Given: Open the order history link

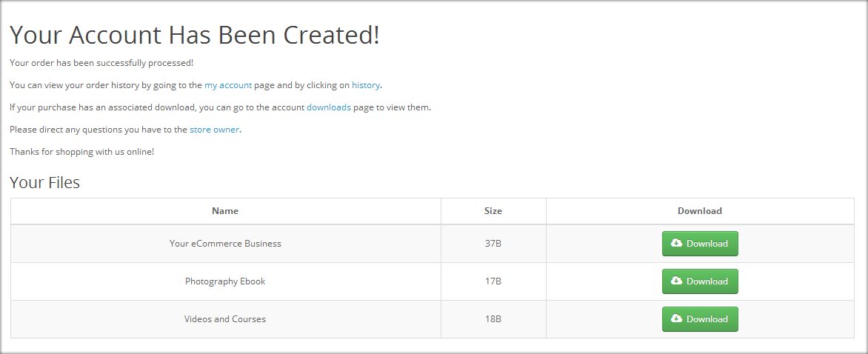Looking at the screenshot, I should [365, 85].
